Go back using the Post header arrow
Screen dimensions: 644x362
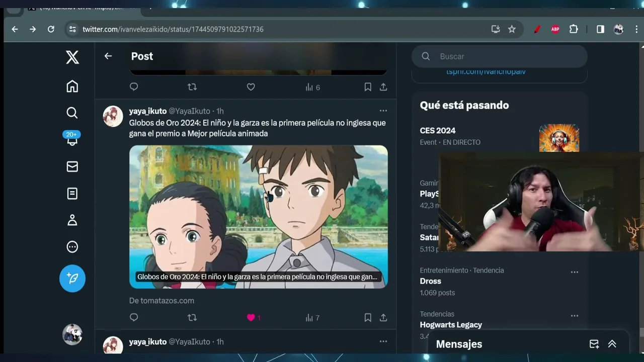(x=108, y=56)
